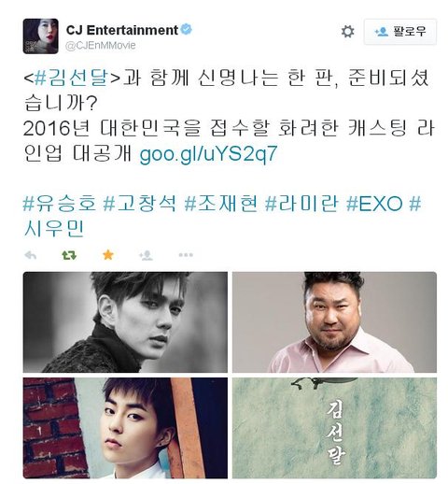448x484 pixels.
Task: Open the 김선달 title poster image
Action: (x=334, y=428)
